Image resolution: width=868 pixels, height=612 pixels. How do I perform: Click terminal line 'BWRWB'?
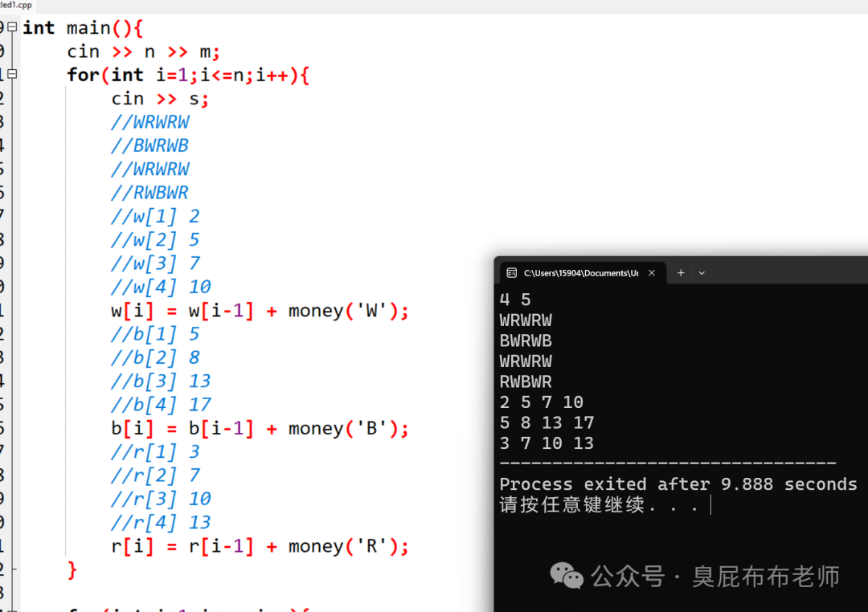(526, 341)
